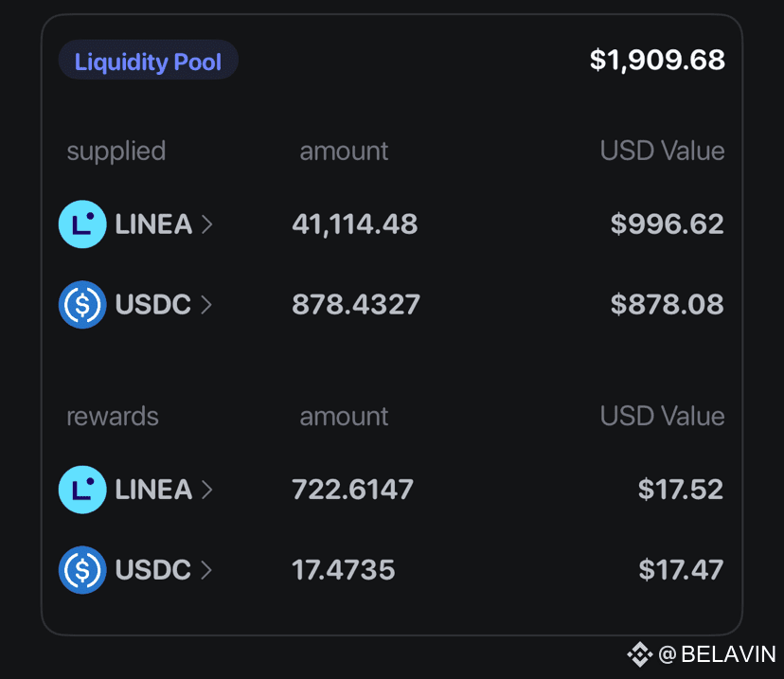Click the LINEA icon in supplied section
Viewport: 784px width, 679px height.
tap(82, 224)
